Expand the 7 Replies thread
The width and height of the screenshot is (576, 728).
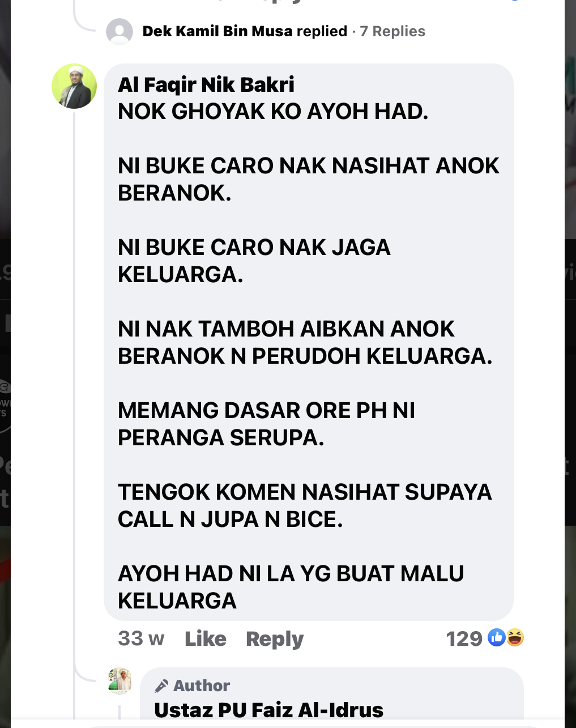click(x=392, y=31)
